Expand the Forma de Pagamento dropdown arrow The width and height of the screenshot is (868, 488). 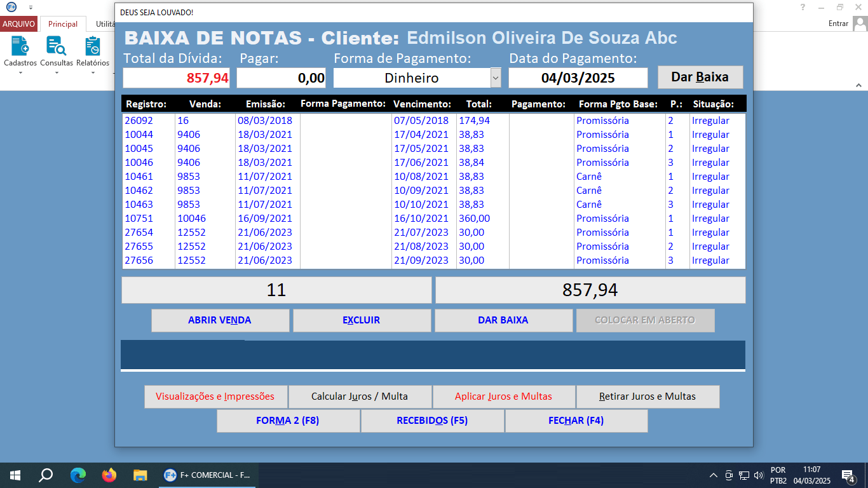496,78
